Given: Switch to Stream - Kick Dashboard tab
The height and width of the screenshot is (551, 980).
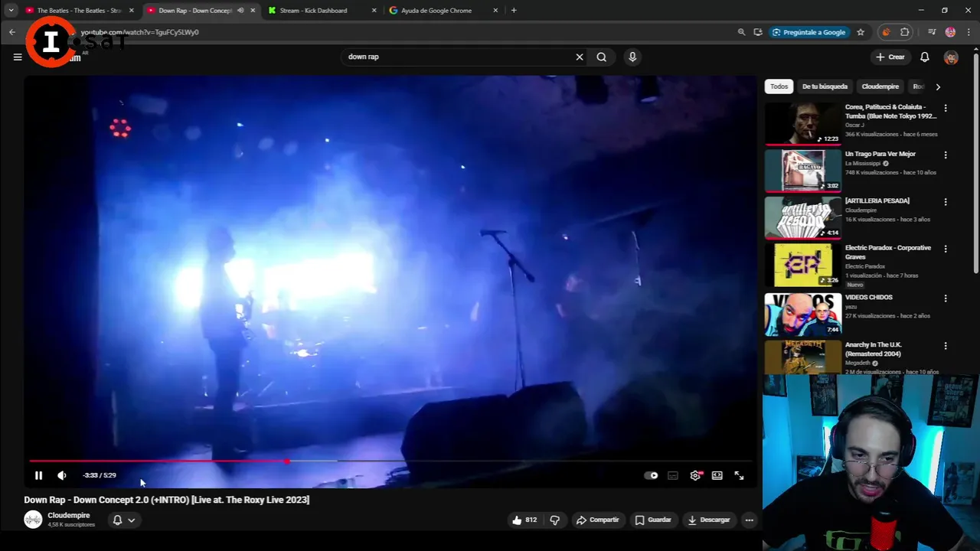Looking at the screenshot, I should click(322, 11).
